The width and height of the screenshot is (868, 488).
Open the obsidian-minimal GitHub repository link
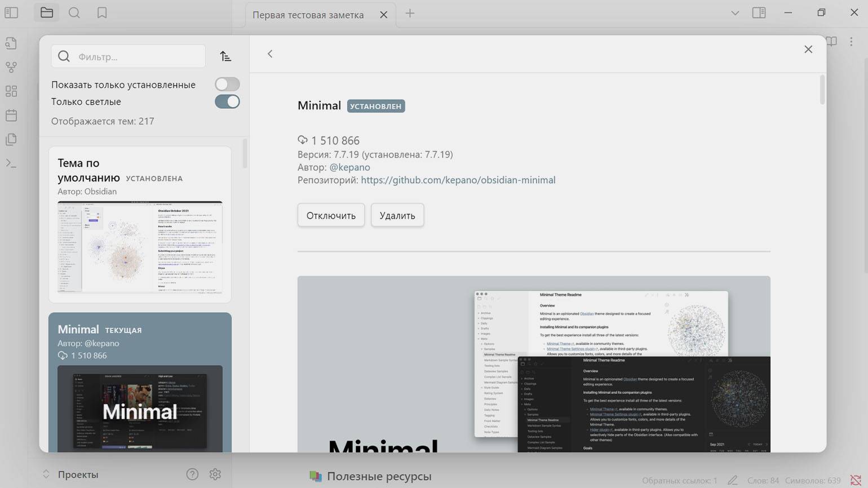[x=458, y=180]
